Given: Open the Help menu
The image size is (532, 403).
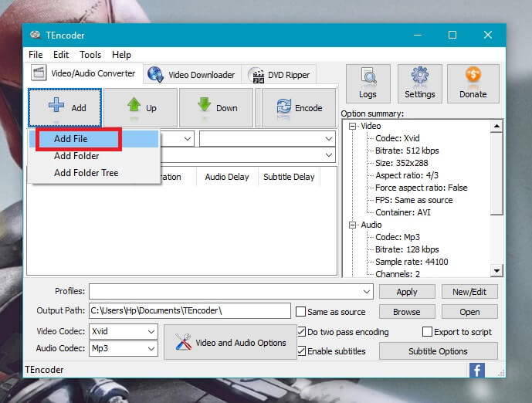Looking at the screenshot, I should 121,55.
